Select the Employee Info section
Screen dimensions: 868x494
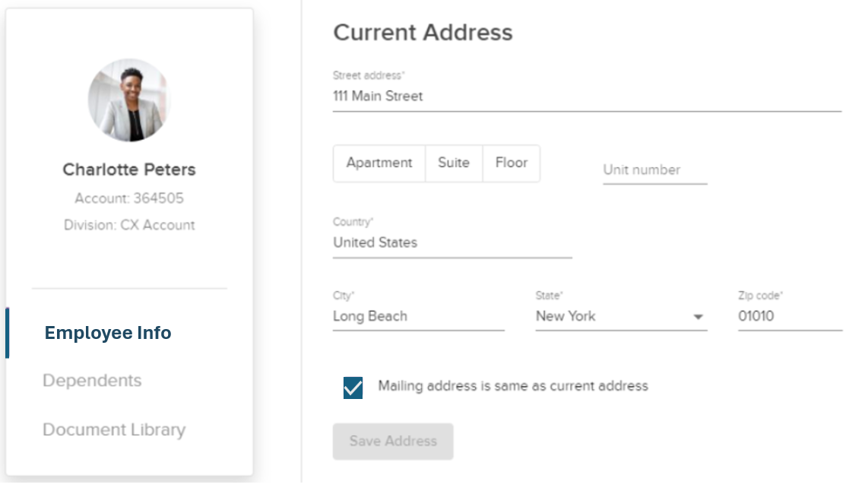pyautogui.click(x=107, y=332)
